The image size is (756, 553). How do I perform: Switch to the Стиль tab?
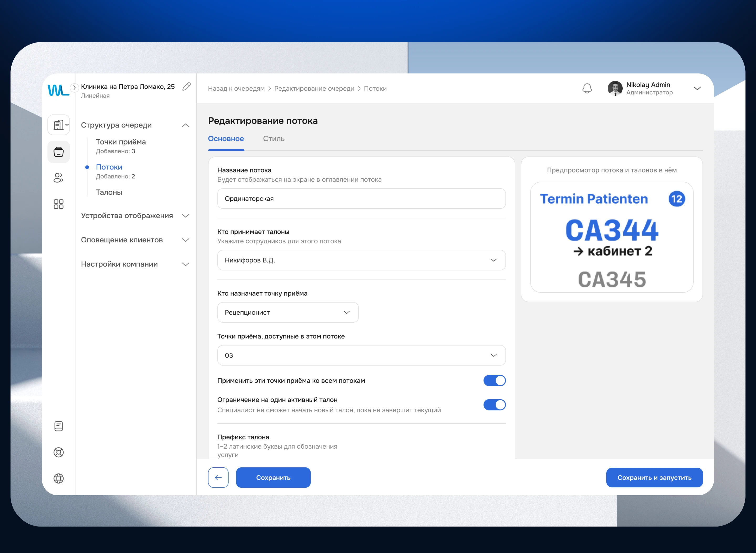click(274, 139)
